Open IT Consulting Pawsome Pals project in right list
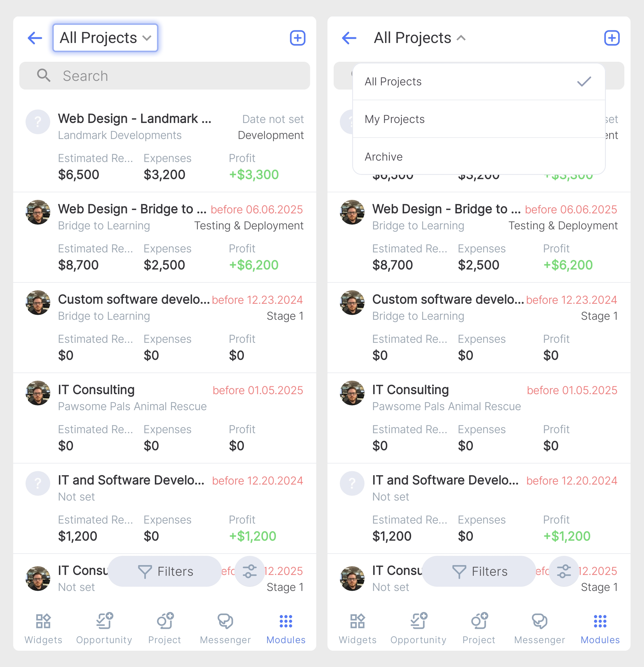This screenshot has width=644, height=667. point(479,418)
